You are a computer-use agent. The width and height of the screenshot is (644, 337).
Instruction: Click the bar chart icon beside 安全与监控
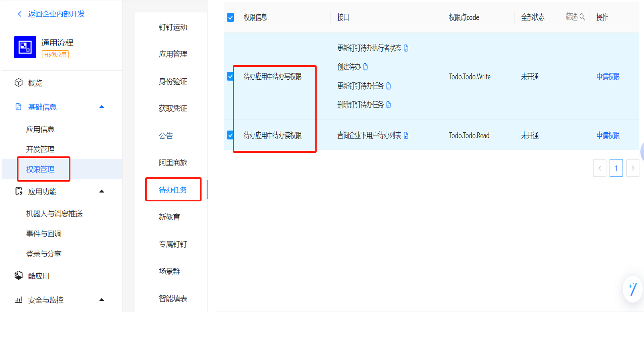[19, 300]
